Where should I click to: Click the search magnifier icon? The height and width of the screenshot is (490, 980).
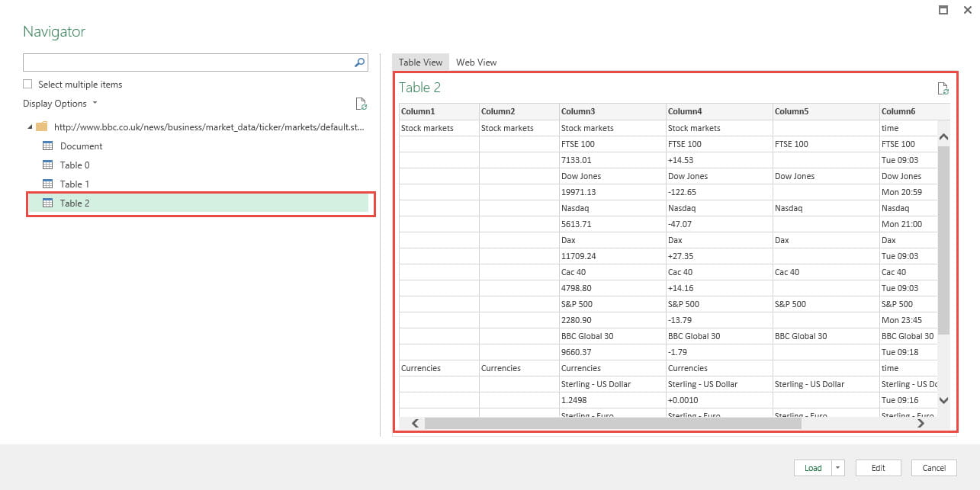(x=360, y=62)
